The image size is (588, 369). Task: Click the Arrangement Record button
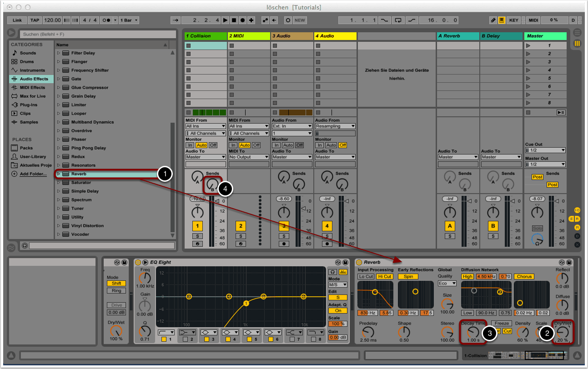[242, 20]
